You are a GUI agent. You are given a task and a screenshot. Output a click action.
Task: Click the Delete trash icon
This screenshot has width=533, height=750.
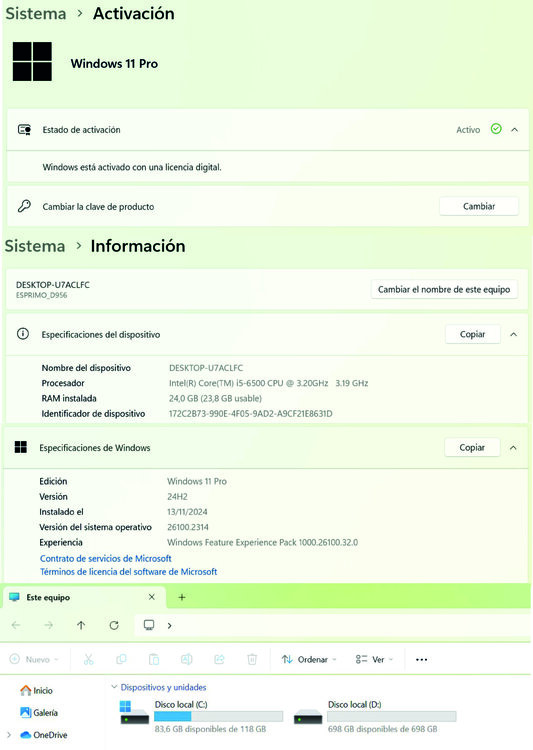coord(252,660)
